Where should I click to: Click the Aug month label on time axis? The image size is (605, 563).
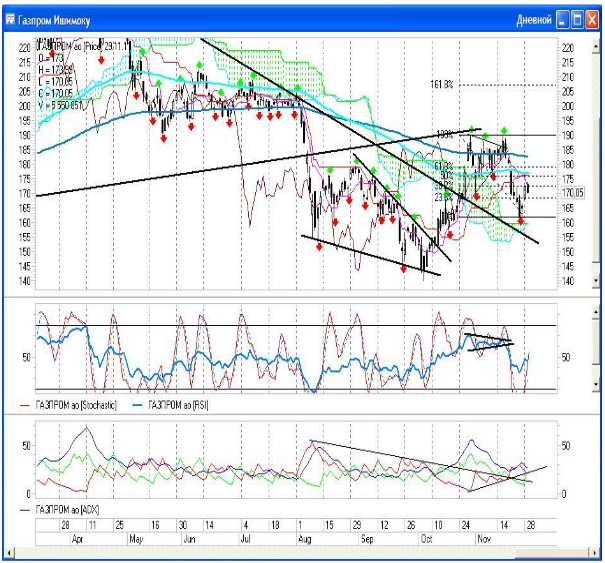pos(304,539)
